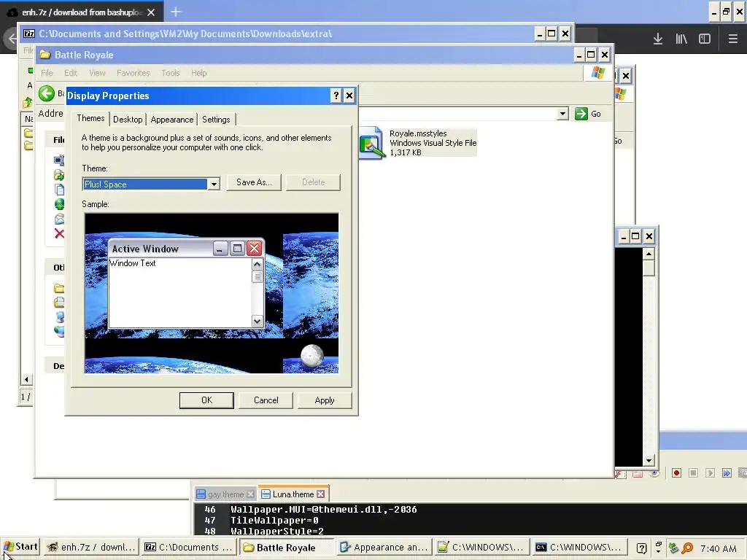Close the Luna.theme editor tab

321,494
